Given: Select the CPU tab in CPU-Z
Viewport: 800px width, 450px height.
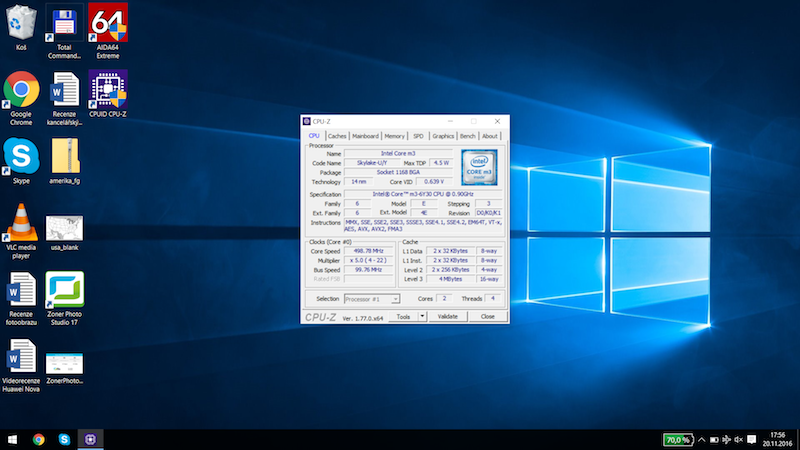Looking at the screenshot, I should [314, 136].
